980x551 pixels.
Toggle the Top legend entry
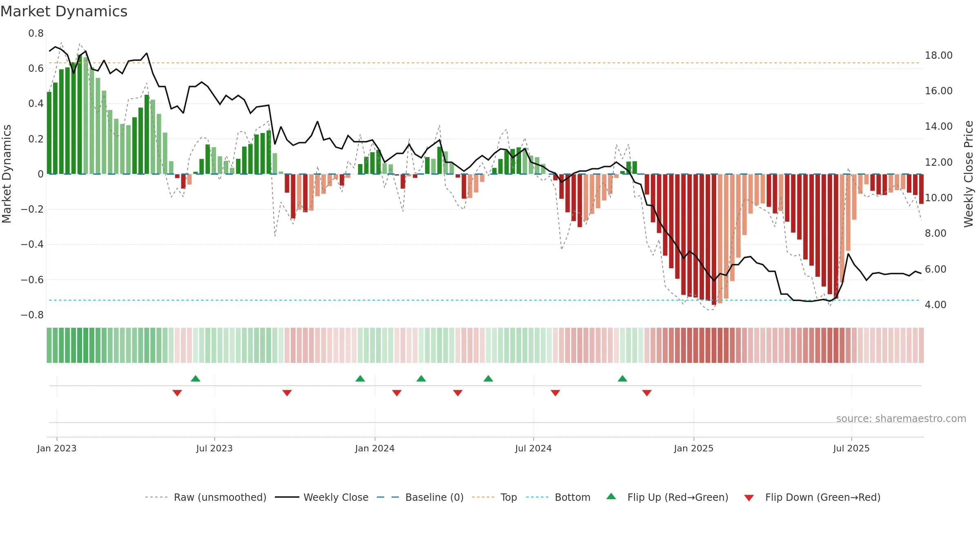pyautogui.click(x=494, y=497)
